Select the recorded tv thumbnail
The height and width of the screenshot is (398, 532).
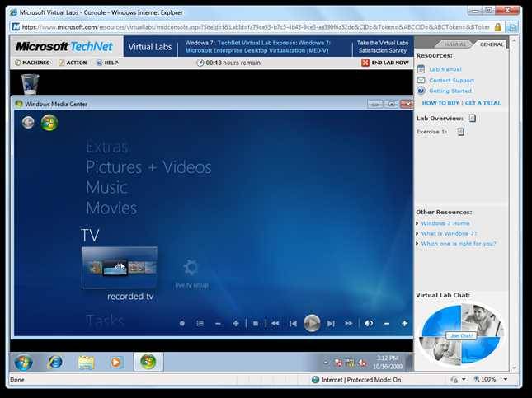(x=119, y=268)
